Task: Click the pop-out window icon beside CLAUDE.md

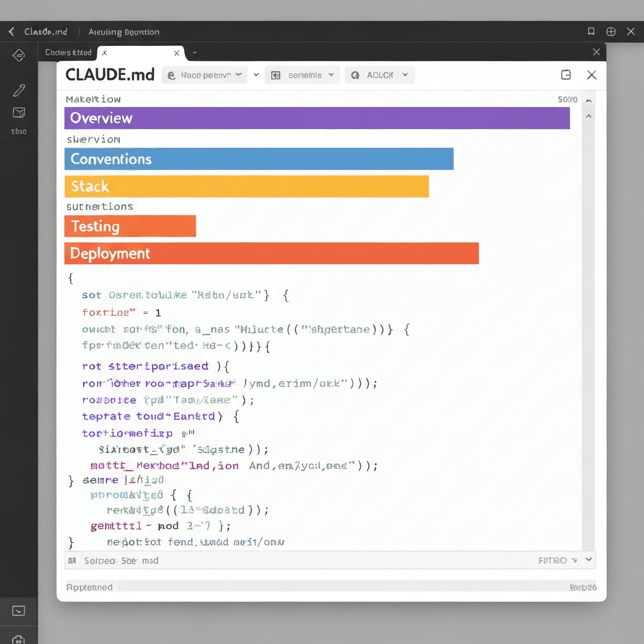Action: point(566,75)
